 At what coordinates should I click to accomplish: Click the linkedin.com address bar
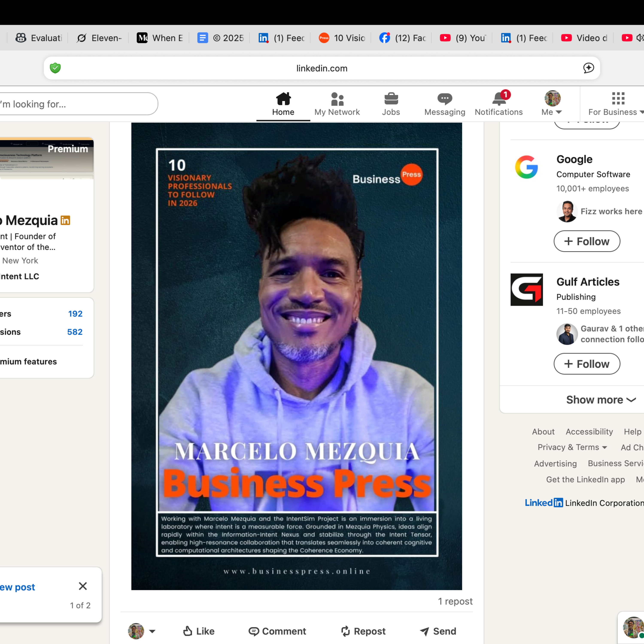tap(322, 68)
